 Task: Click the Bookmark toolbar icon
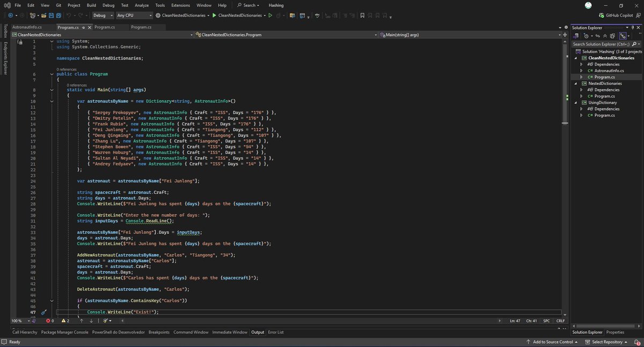[363, 16]
